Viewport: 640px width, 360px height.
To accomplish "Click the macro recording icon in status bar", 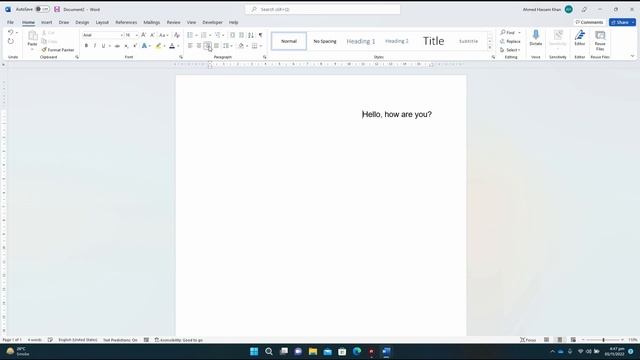I will point(146,340).
